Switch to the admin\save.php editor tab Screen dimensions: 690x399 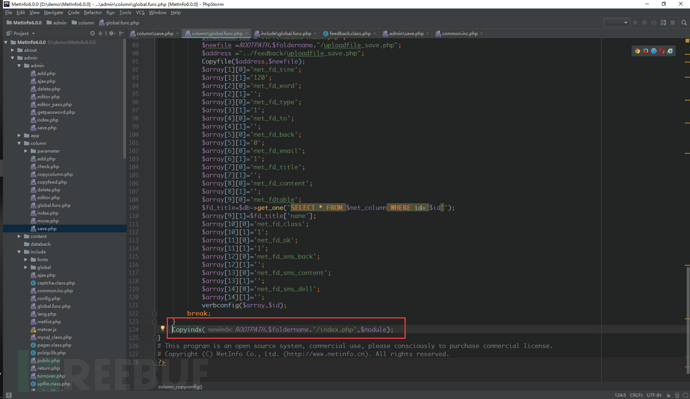coord(406,33)
